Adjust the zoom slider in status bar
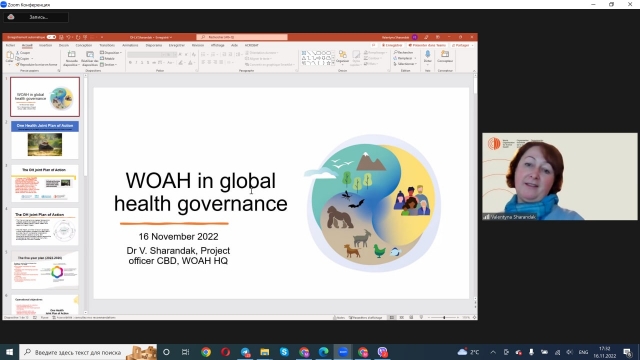This screenshot has height=360, width=640. [444, 317]
